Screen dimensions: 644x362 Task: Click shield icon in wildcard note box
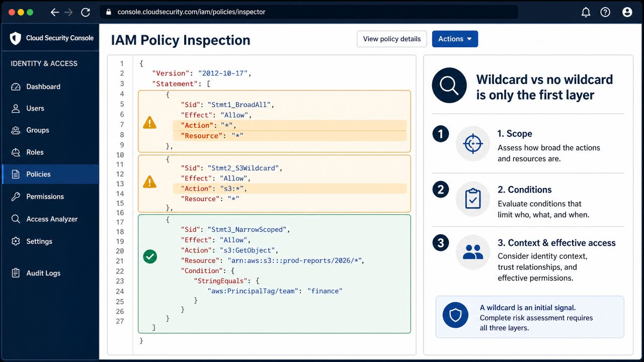(x=455, y=315)
